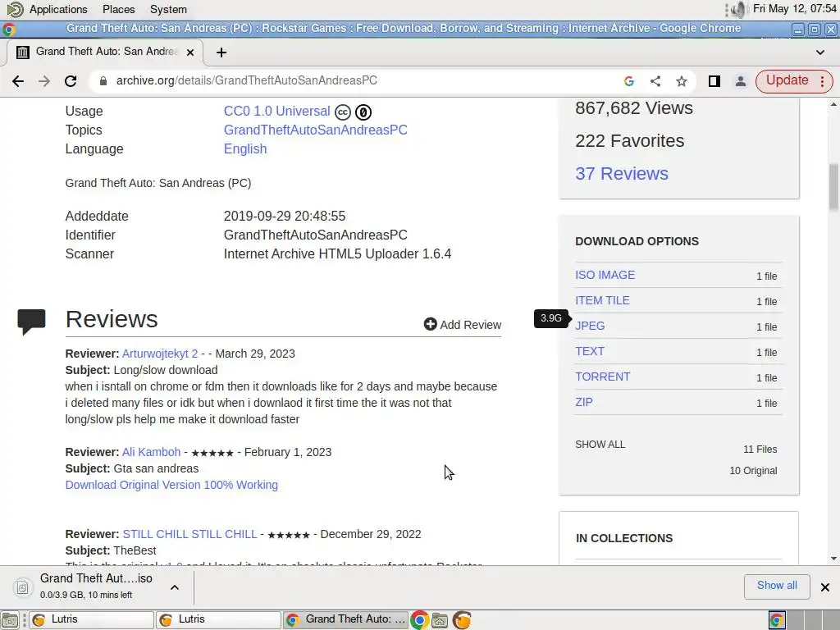Image resolution: width=840 pixels, height=630 pixels.
Task: Share this page icon
Action: [655, 81]
